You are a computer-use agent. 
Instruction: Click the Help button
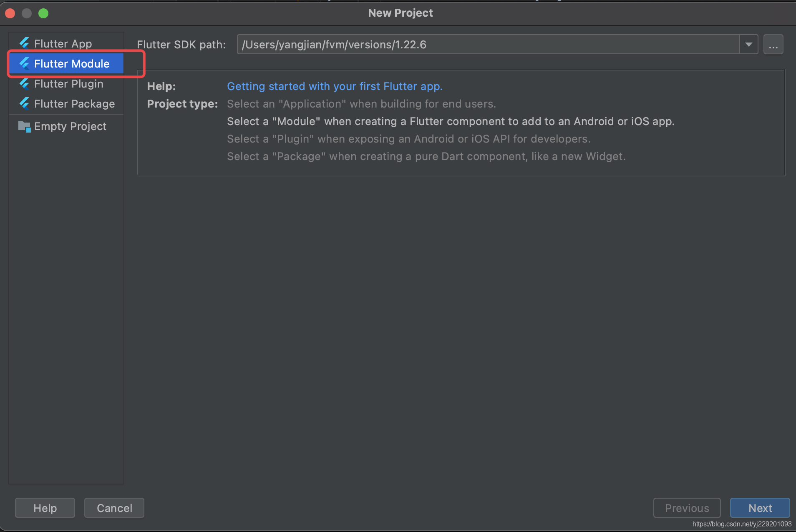tap(45, 508)
